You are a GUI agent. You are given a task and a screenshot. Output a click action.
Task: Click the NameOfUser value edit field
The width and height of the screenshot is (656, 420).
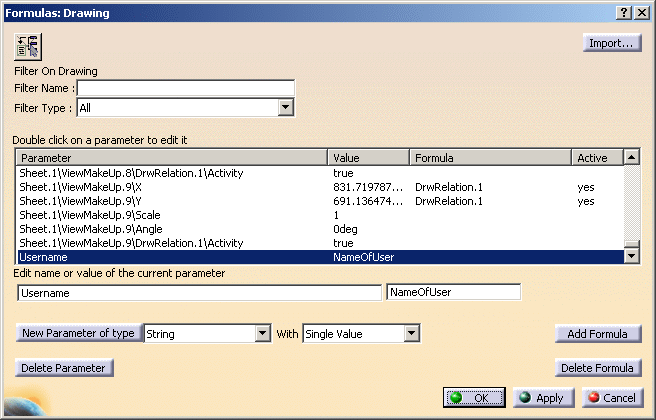tap(453, 293)
